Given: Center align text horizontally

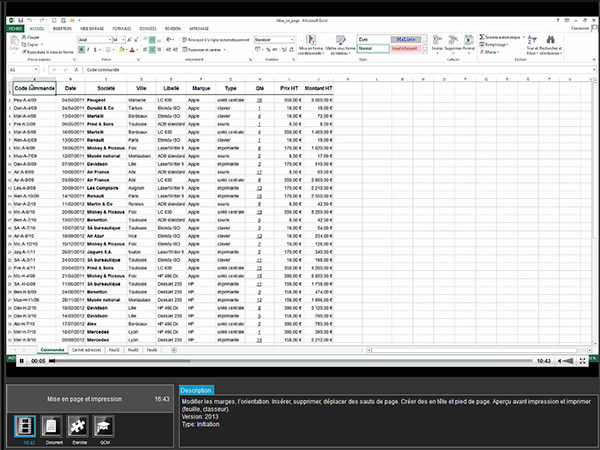Looking at the screenshot, I should (x=152, y=50).
